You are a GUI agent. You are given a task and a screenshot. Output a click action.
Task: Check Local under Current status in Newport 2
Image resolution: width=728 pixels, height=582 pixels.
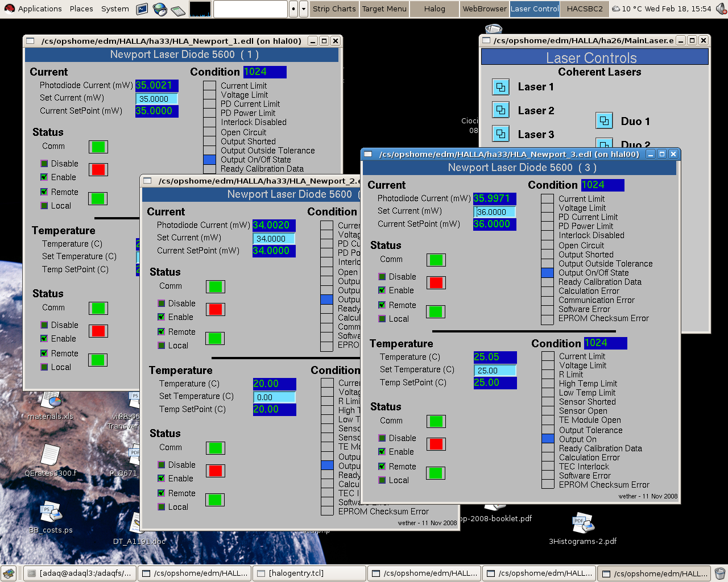pos(162,346)
